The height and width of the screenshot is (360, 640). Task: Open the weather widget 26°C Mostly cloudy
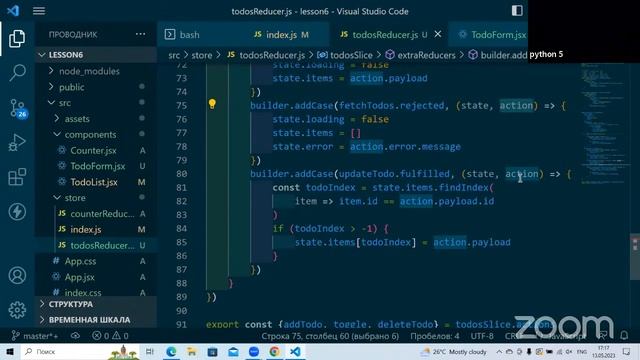pos(454,351)
